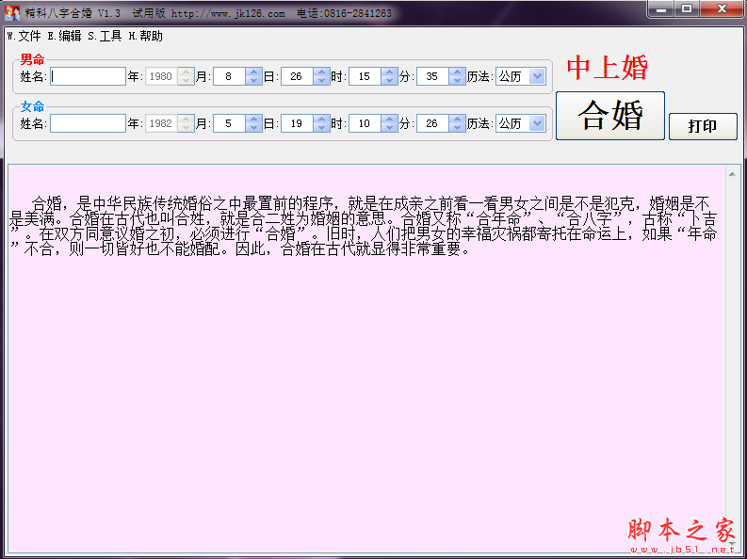Increase the 女命 hour value
This screenshot has width=747, height=560.
(389, 119)
